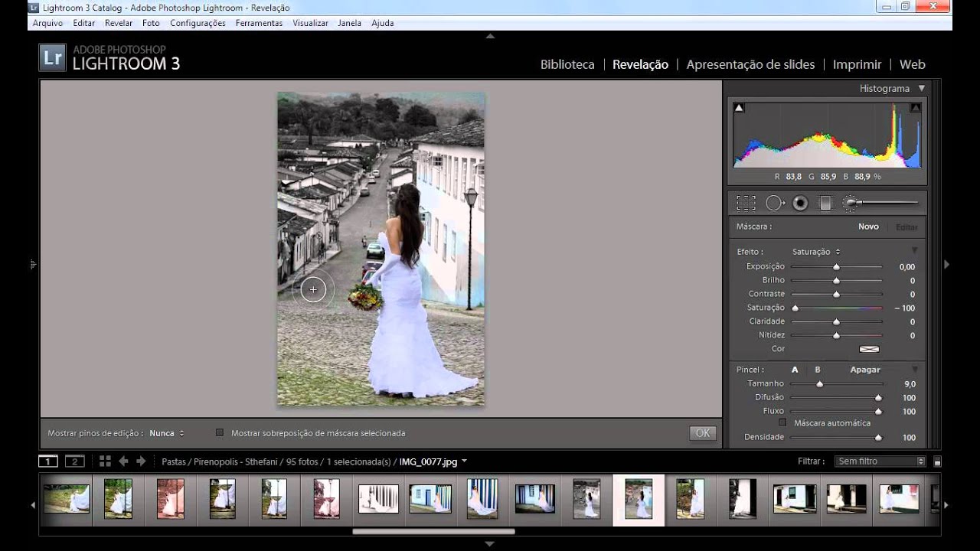Open the Configurações menu
This screenshot has width=980, height=551.
198,23
